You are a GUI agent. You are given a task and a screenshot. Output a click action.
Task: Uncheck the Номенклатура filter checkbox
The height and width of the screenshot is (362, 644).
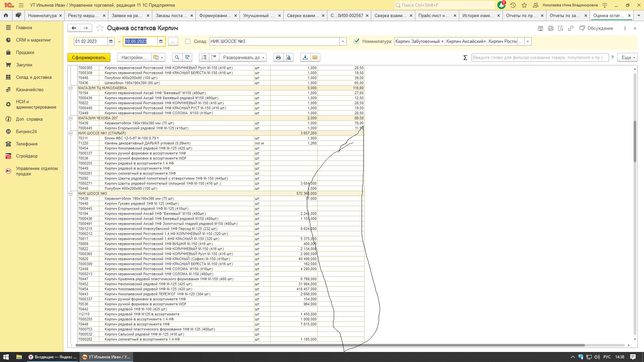pos(357,41)
